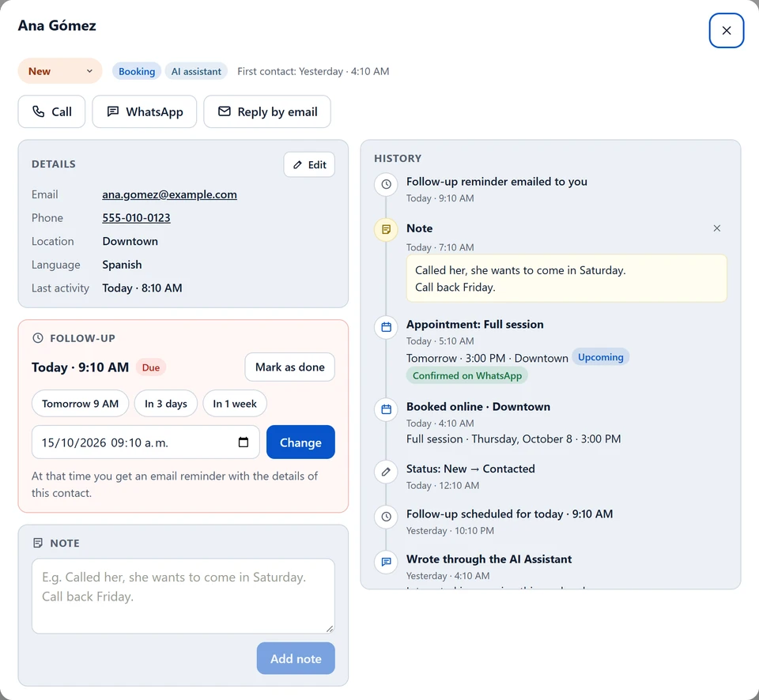
Task: Click the Call button
Action: (52, 111)
